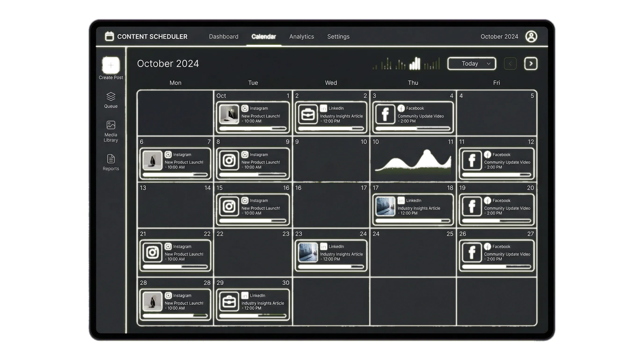Go to next month with the right chevron
644x360 pixels.
coord(531,63)
